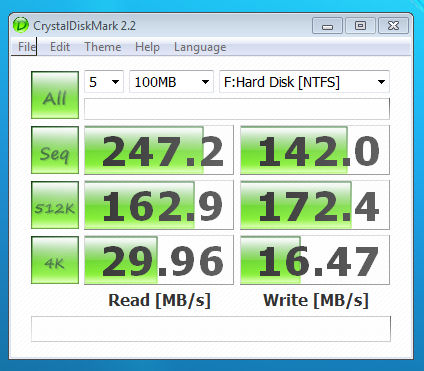Start the Seq sequential test
The height and width of the screenshot is (371, 424).
pos(55,150)
